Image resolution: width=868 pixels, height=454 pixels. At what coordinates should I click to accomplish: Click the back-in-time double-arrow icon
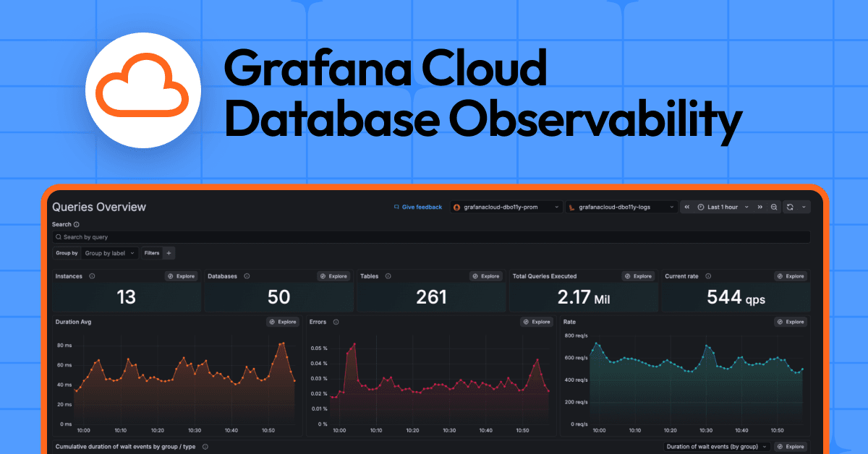click(687, 207)
